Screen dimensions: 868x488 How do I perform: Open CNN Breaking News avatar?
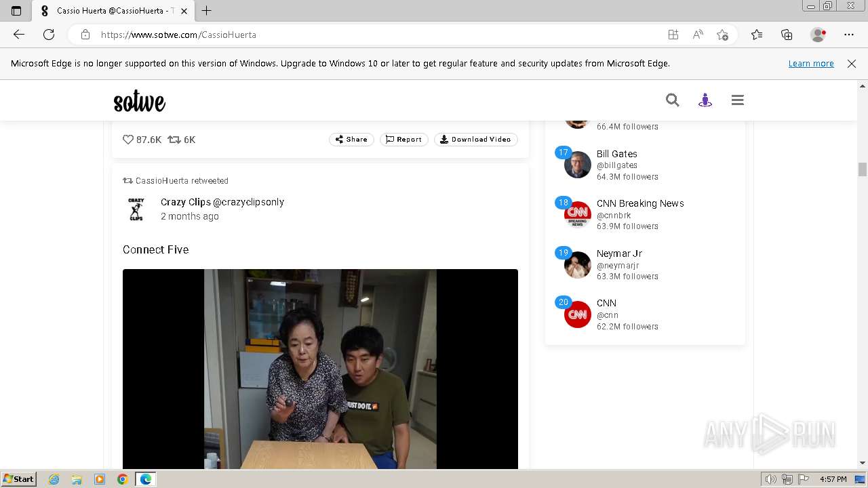(578, 215)
